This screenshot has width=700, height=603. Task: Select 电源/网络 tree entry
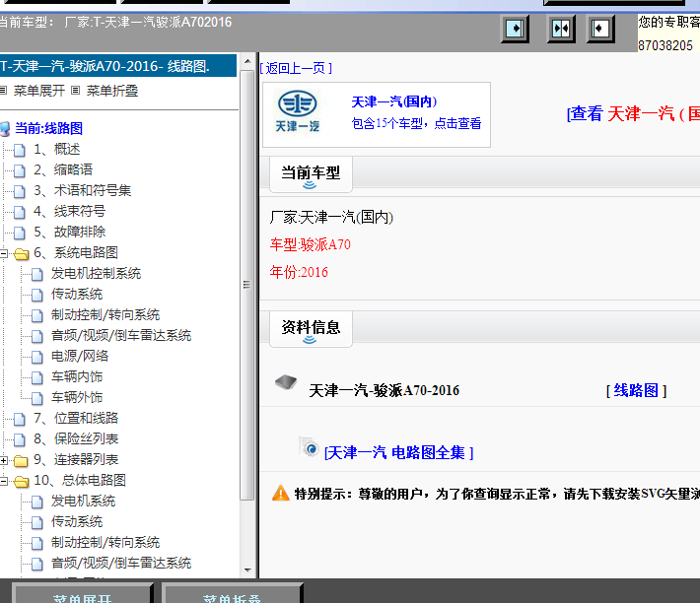[80, 356]
